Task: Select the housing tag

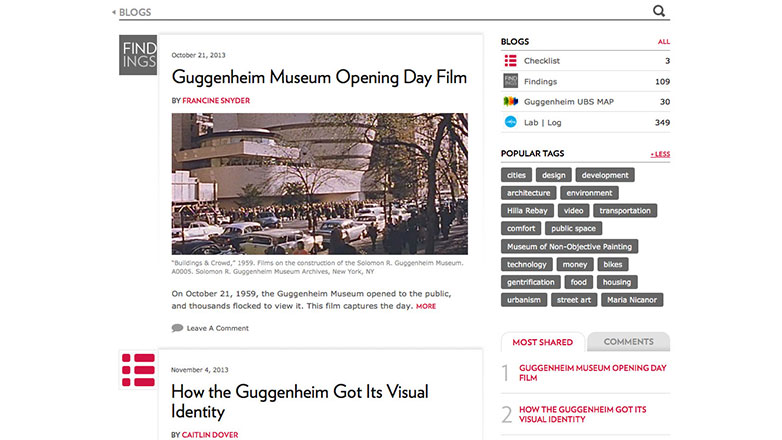Action: [617, 282]
